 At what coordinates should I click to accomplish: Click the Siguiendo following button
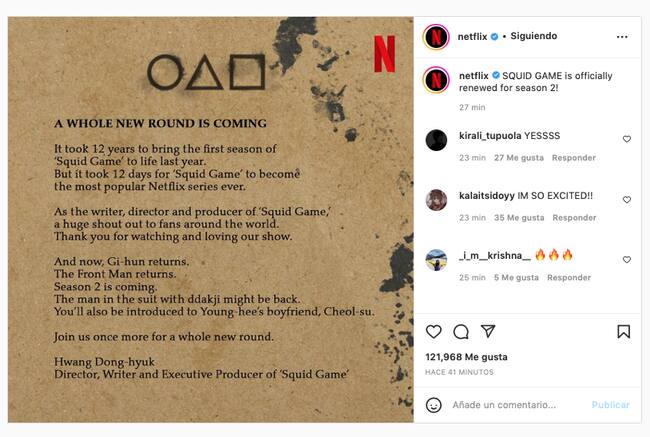coord(534,36)
